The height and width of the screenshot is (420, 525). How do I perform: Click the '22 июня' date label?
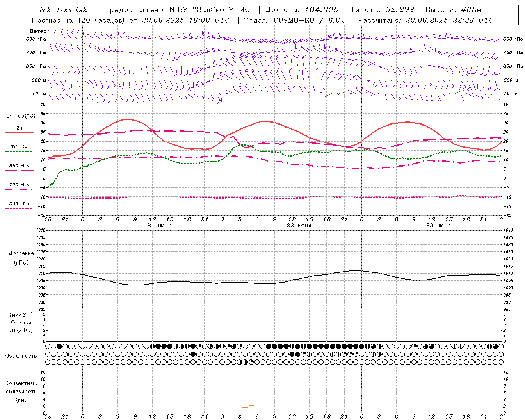299,226
